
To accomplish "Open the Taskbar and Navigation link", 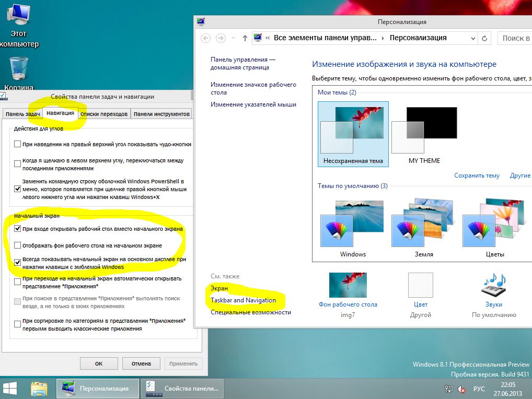I will [243, 300].
